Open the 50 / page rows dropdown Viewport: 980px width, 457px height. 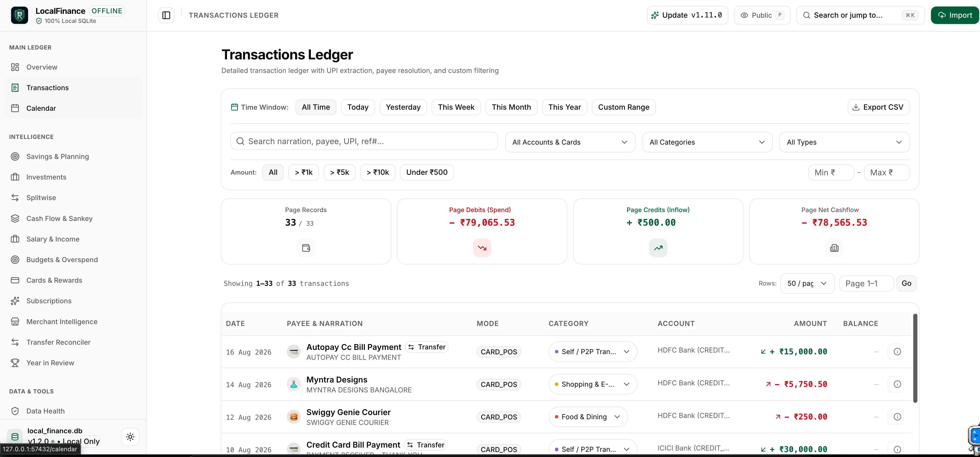click(807, 283)
